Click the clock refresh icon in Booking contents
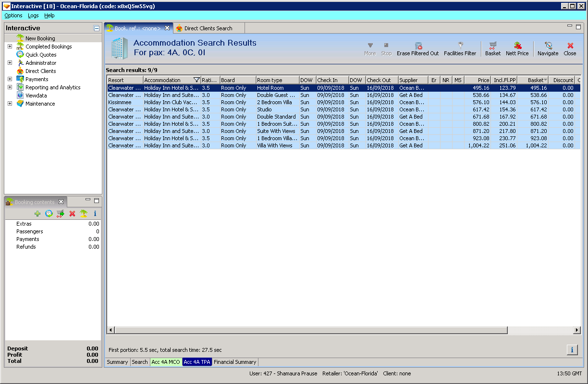The image size is (588, 384). coord(49,214)
